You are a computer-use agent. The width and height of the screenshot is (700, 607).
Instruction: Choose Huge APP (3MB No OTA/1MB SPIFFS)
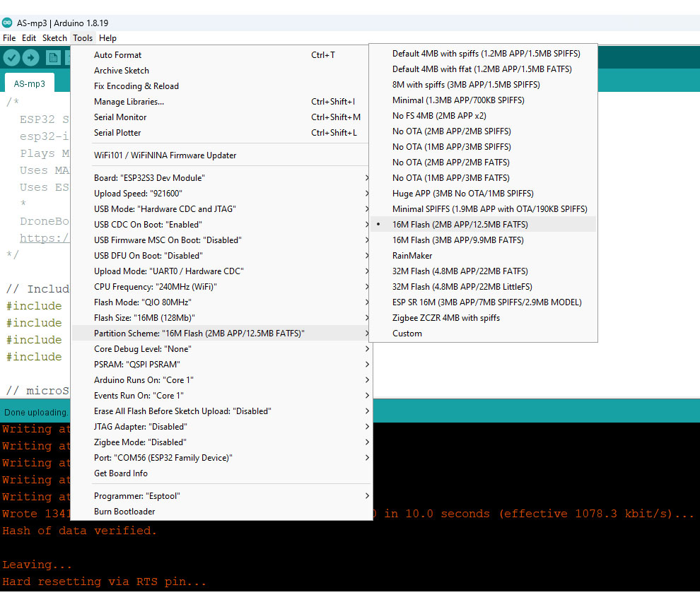462,194
